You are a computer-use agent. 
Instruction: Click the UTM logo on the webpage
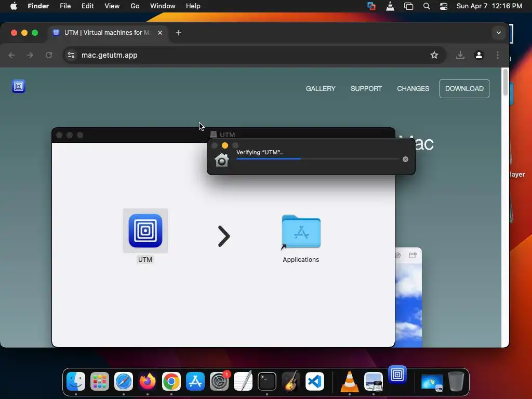tap(19, 86)
